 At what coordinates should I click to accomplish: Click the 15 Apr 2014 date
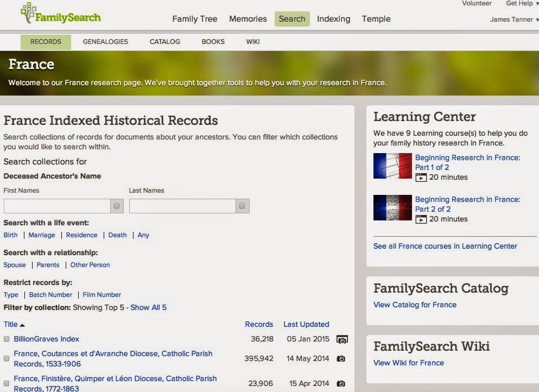click(309, 383)
